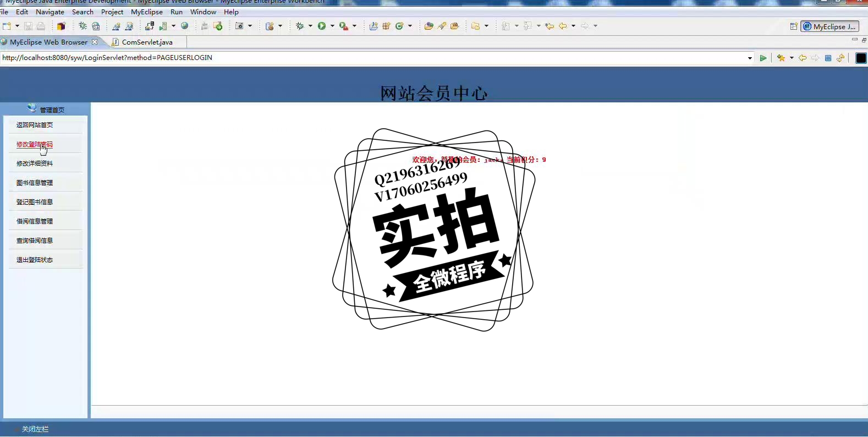Open the Project menu
The height and width of the screenshot is (437, 868).
(112, 12)
